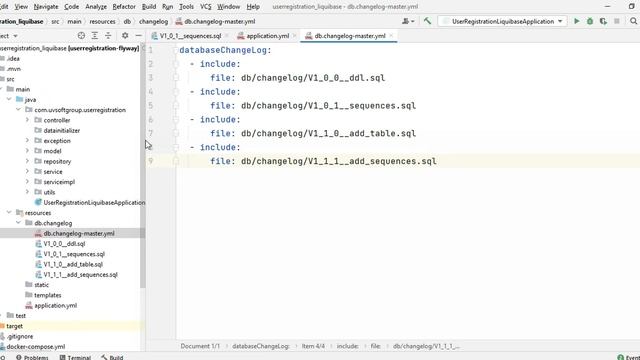Screen dimensions: 640x360
Task: Close the db.changelog-master.yml tab
Action: (x=391, y=36)
